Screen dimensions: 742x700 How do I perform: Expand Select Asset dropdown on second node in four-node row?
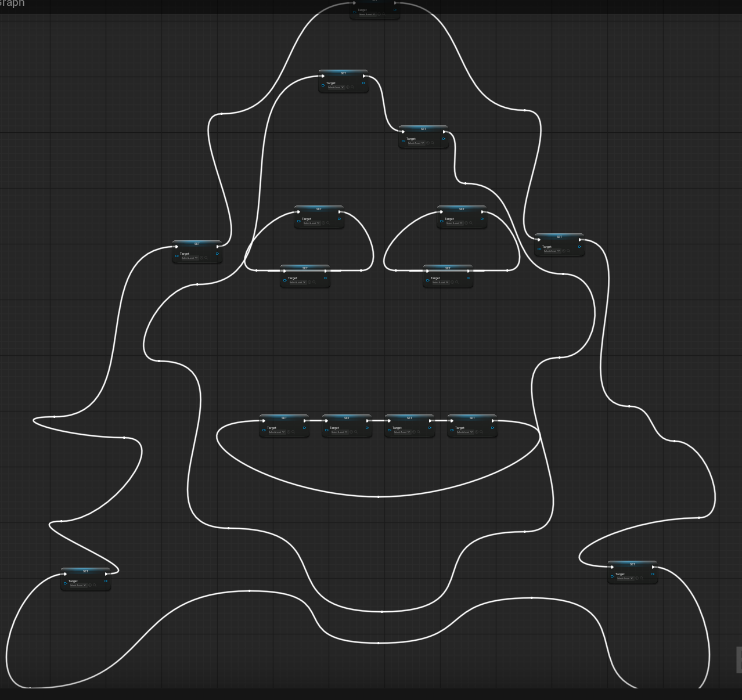point(339,432)
